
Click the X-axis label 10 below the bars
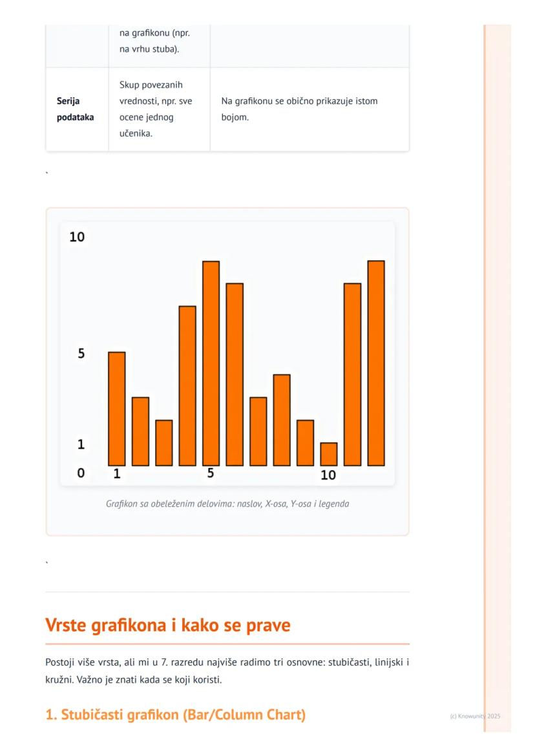(328, 475)
